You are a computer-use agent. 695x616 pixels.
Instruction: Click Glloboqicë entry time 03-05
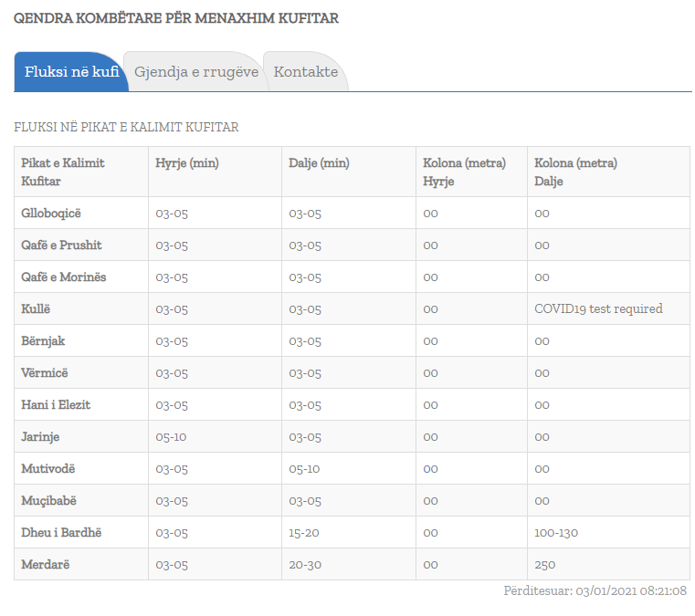172,214
